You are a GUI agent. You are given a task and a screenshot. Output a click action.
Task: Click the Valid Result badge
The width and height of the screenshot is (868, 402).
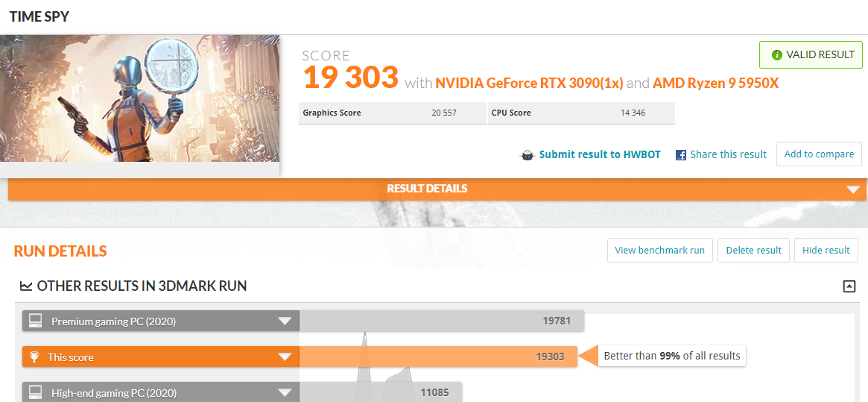pos(811,55)
